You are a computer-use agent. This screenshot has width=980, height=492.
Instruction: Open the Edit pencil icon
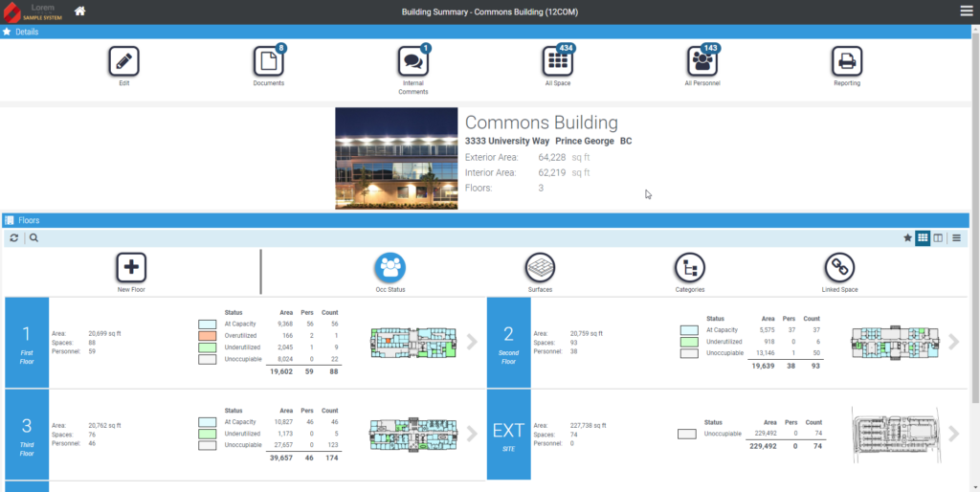click(123, 61)
